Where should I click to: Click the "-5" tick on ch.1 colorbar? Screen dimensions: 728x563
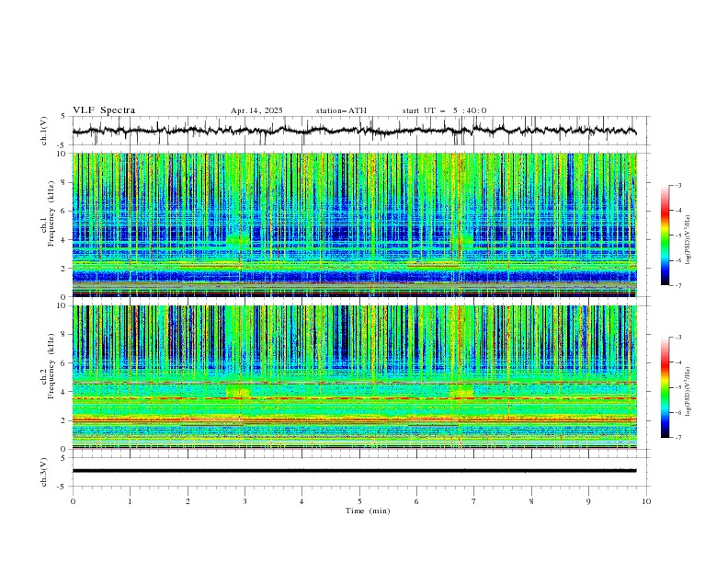tap(677, 236)
